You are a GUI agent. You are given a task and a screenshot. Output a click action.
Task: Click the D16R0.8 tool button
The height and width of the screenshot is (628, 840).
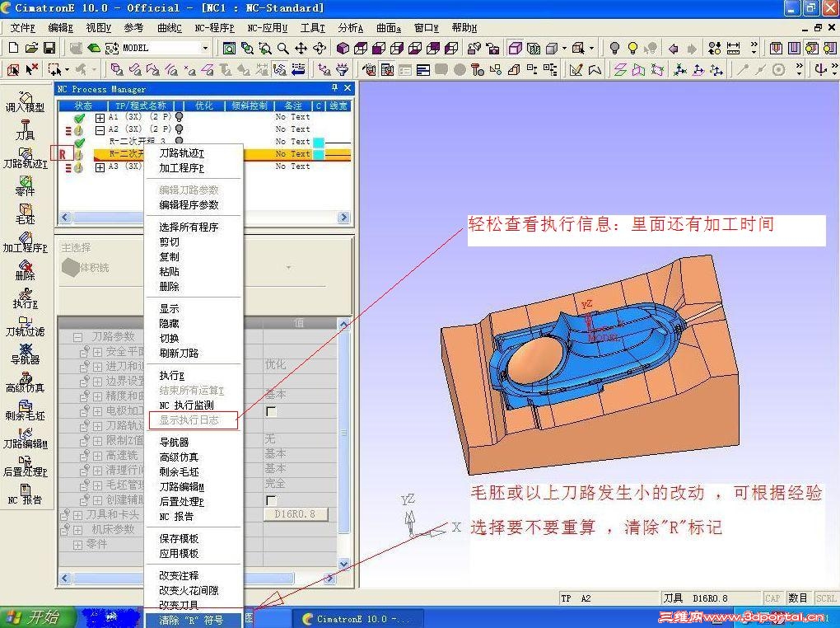pyautogui.click(x=295, y=514)
